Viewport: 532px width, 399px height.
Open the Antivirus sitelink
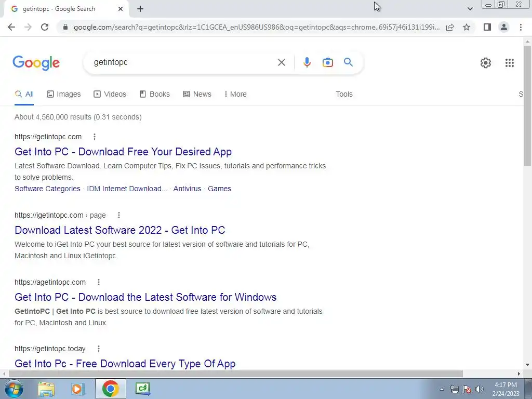(187, 189)
